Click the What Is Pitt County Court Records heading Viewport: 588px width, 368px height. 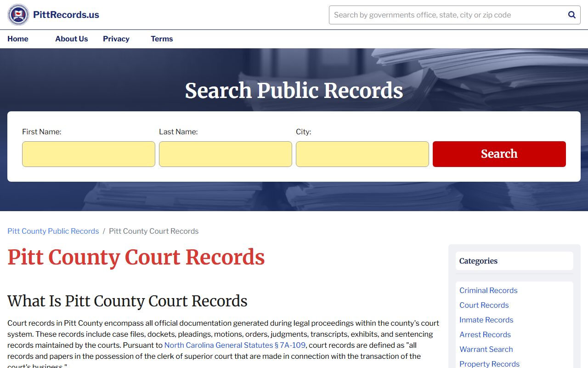(x=127, y=301)
